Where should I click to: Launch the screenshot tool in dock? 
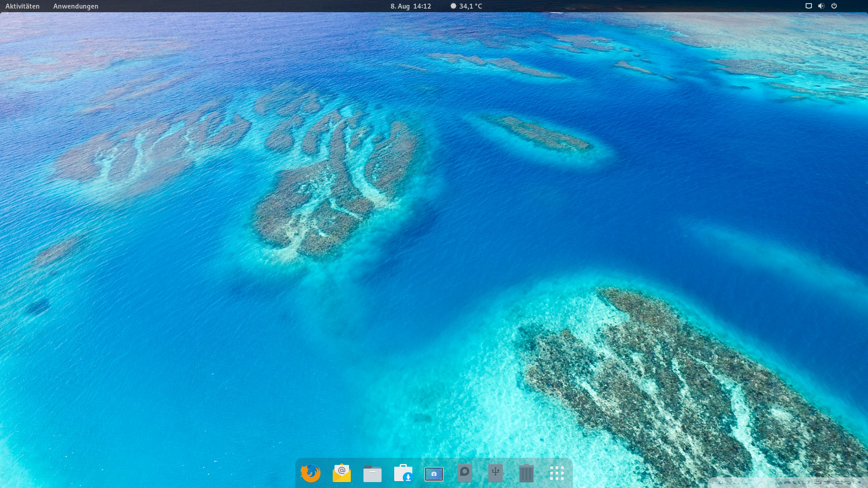(x=434, y=474)
